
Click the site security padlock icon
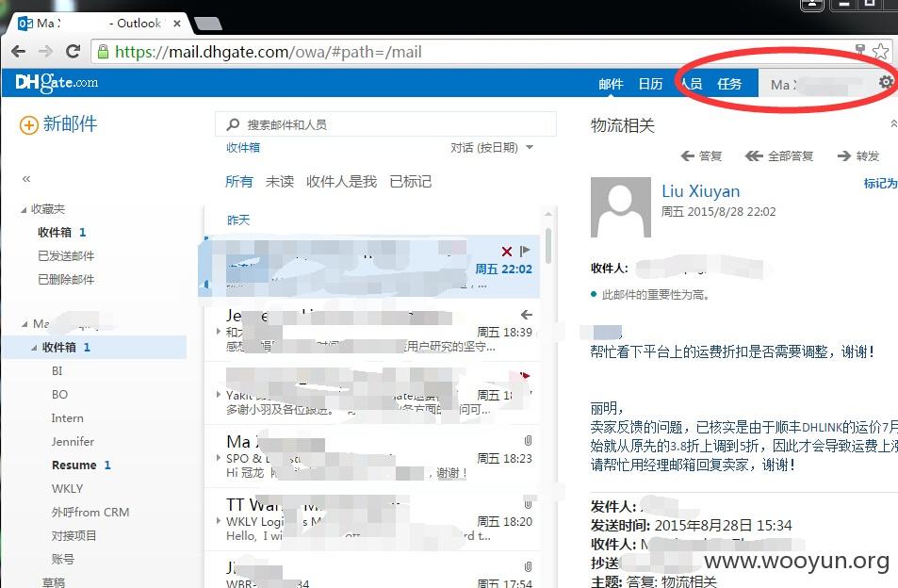click(103, 52)
